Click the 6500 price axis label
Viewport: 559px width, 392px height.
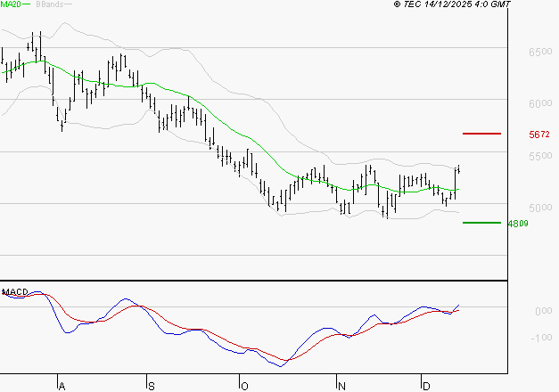(x=540, y=52)
